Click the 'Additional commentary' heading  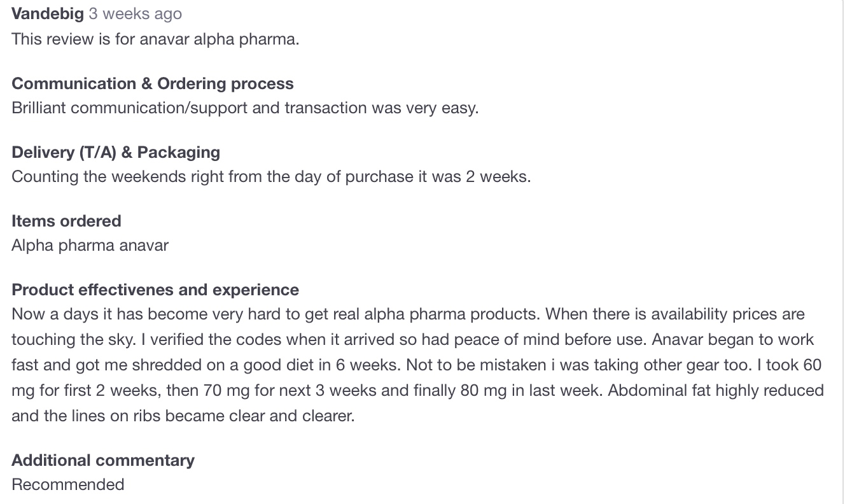tap(103, 460)
